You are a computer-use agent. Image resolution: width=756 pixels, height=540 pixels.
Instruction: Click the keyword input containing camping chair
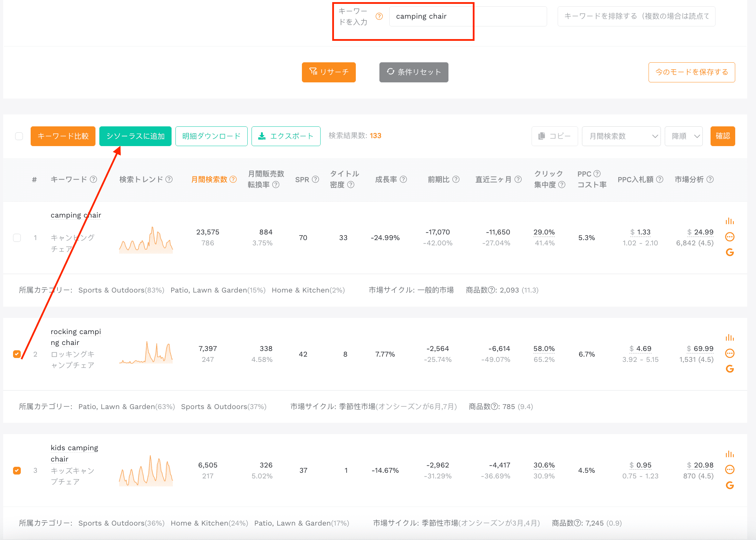468,16
